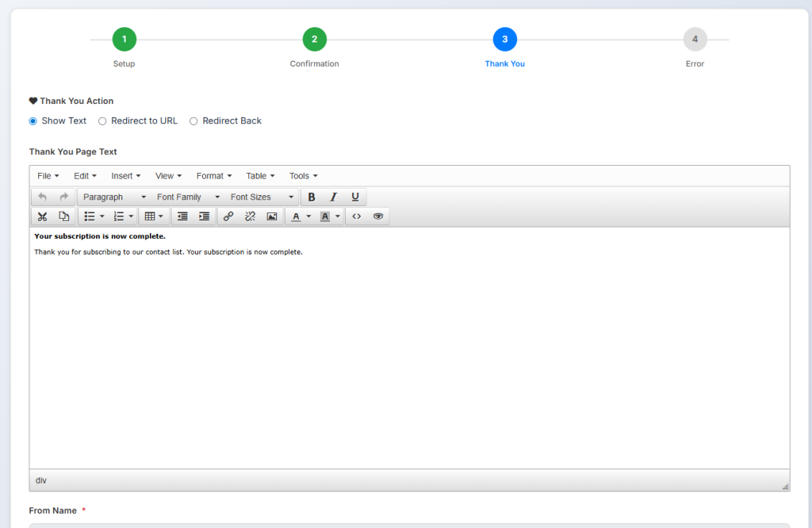Click the Bold formatting icon
The width and height of the screenshot is (812, 528).
pyautogui.click(x=312, y=197)
